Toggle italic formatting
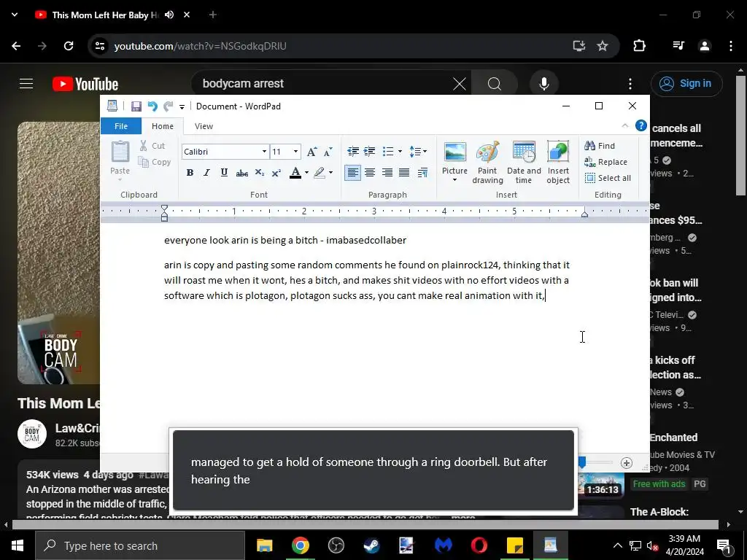 [x=206, y=172]
